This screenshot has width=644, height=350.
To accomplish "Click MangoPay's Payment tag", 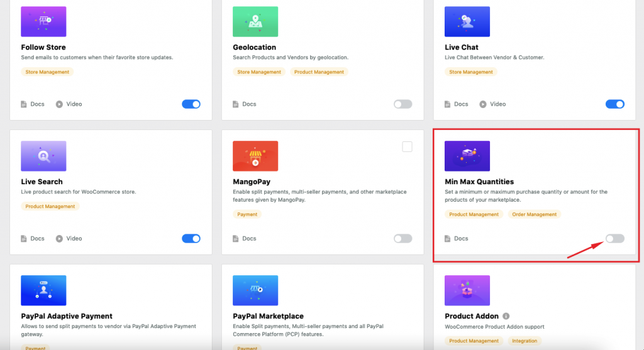I will click(x=247, y=214).
